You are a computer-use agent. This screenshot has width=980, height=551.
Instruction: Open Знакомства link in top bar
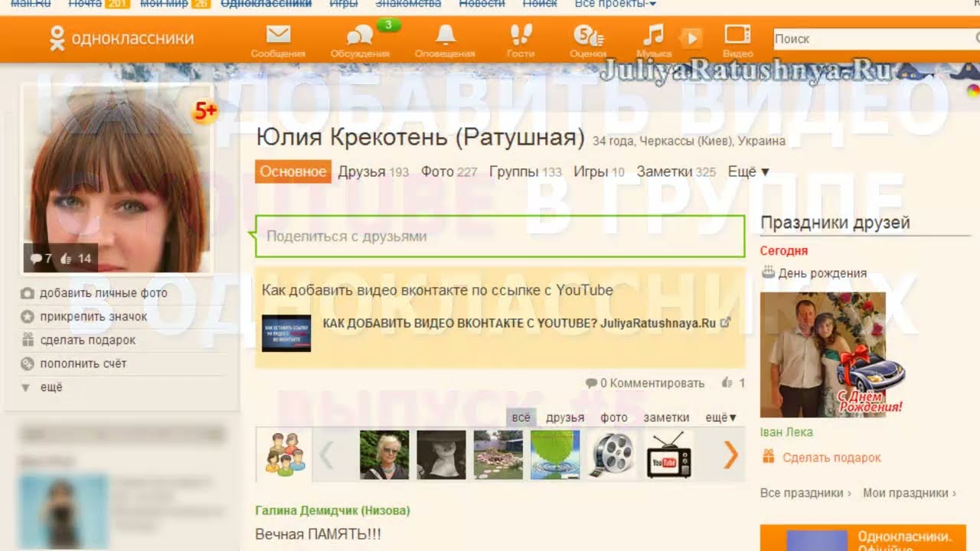pos(408,4)
